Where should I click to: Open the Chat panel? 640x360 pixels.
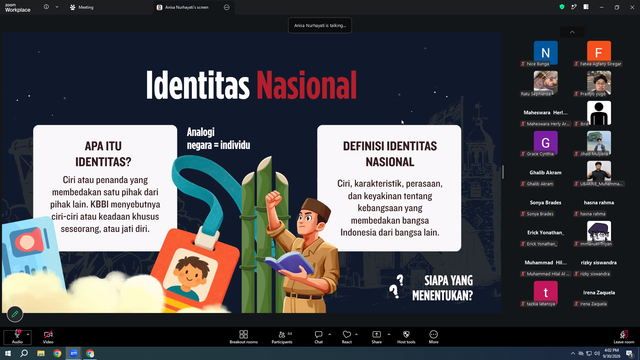(x=318, y=337)
